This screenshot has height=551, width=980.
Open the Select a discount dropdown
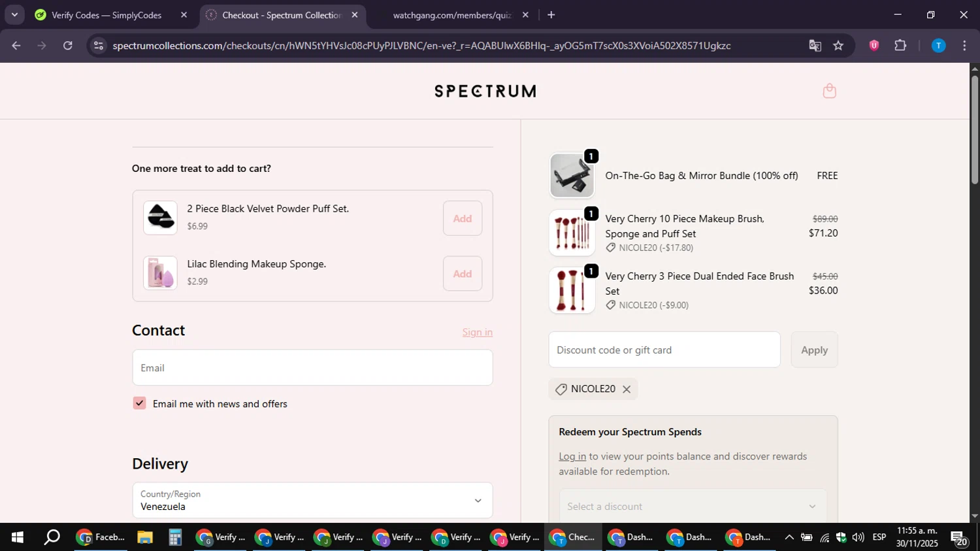point(693,507)
